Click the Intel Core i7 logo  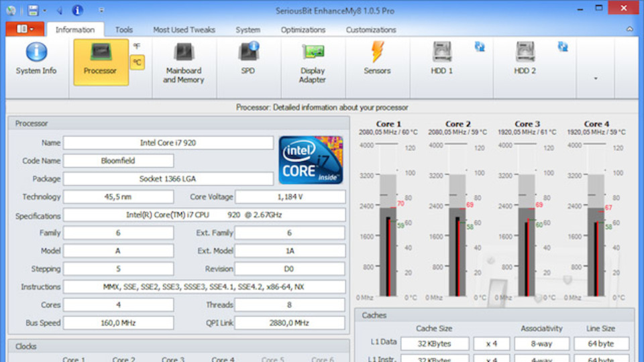(311, 160)
